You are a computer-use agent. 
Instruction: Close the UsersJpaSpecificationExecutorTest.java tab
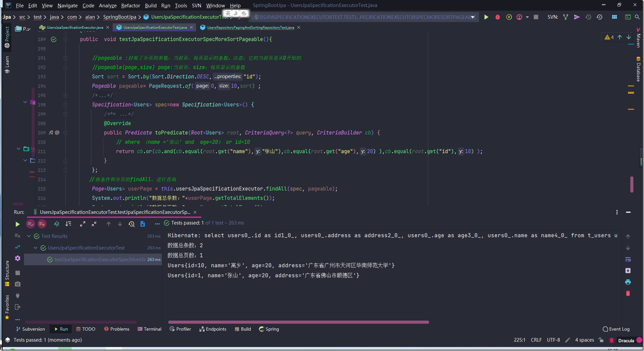point(191,27)
